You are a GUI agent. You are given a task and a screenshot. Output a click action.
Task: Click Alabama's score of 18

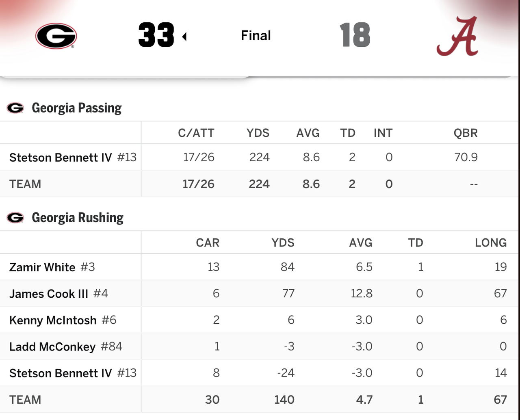(x=355, y=35)
